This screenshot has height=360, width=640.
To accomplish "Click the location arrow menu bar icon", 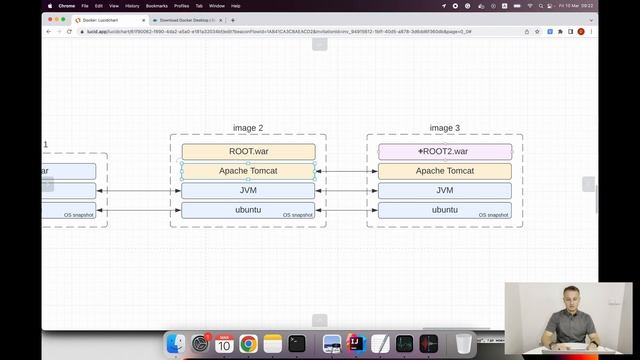I will [x=444, y=6].
